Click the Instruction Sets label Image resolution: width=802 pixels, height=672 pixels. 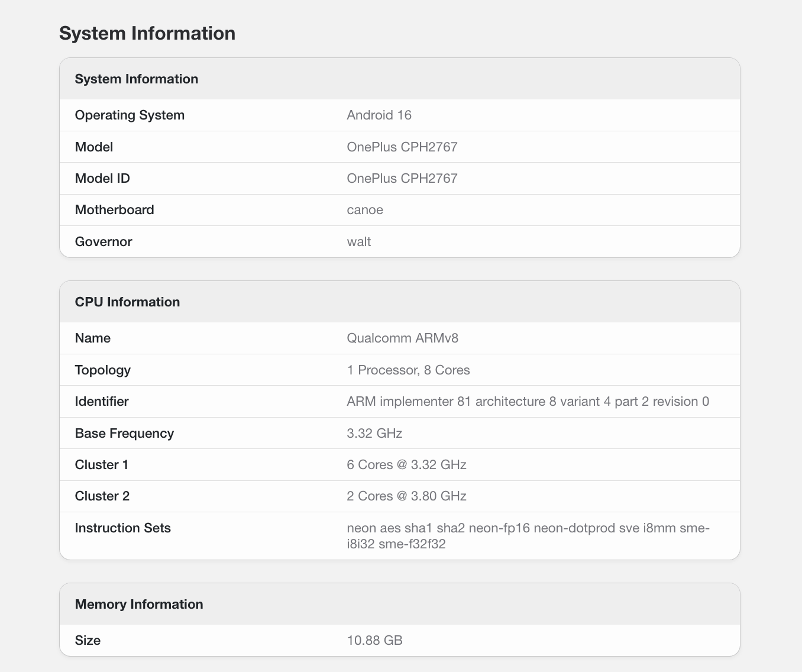(123, 528)
